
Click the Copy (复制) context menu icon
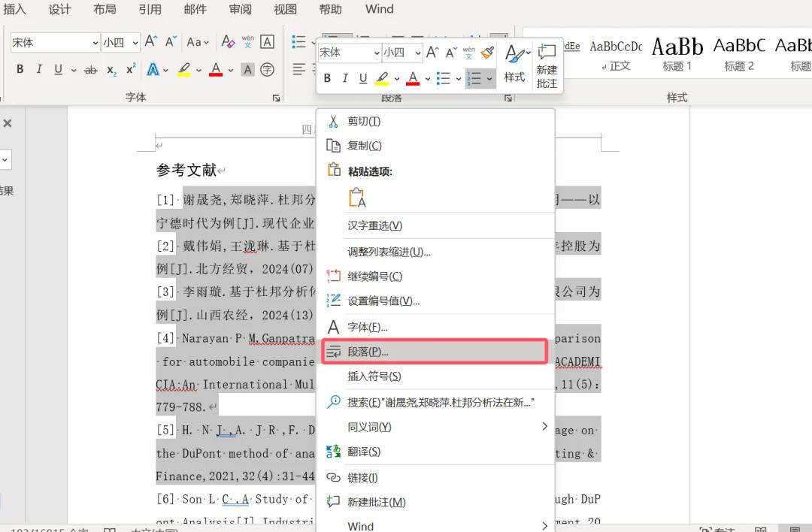coord(334,146)
